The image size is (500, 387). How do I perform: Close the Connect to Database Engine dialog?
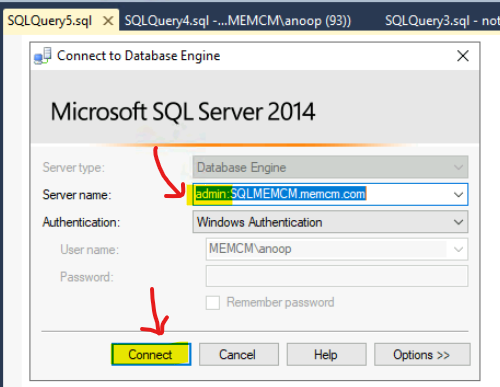(463, 56)
